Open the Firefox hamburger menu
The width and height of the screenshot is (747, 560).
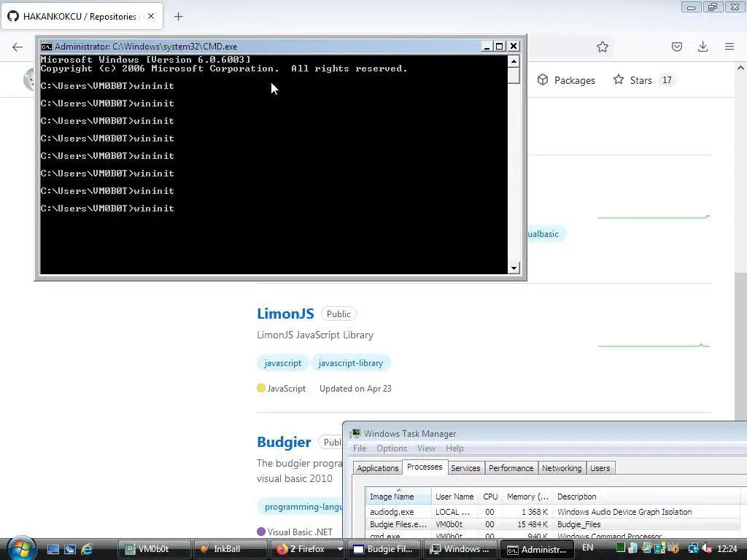729,47
